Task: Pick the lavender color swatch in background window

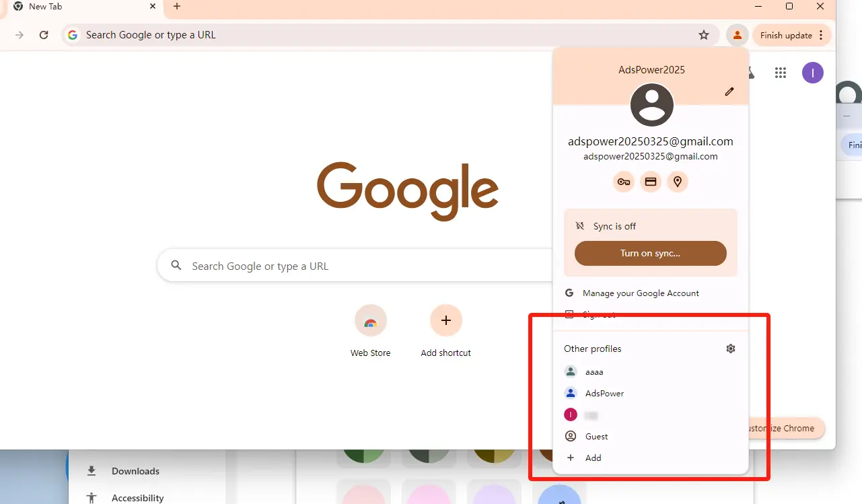Action: click(x=494, y=494)
